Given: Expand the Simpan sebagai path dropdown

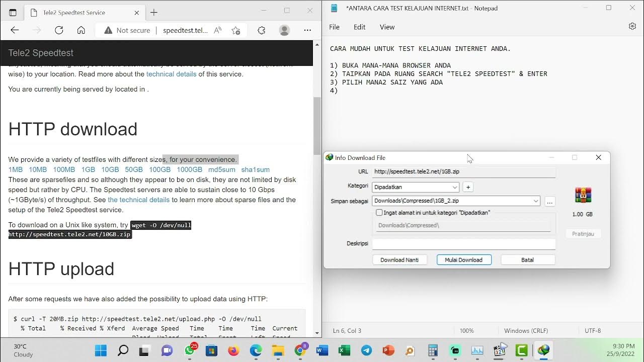Looking at the screenshot, I should [536, 201].
